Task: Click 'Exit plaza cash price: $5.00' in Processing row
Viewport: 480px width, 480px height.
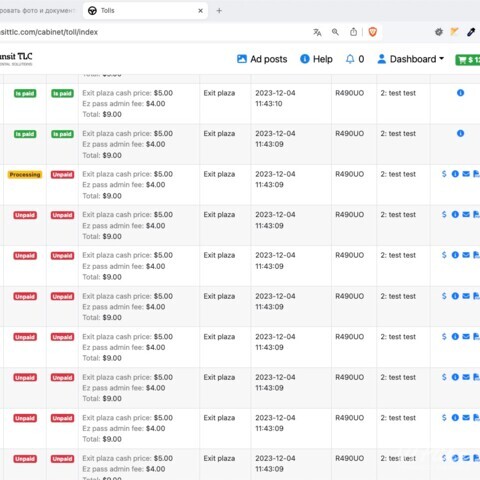Action: 127,174
